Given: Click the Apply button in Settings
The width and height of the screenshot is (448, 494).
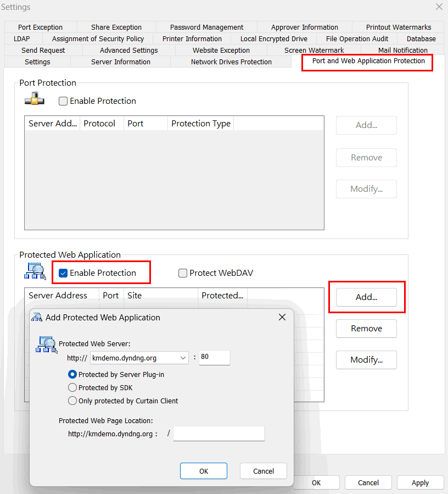Looking at the screenshot, I should pyautogui.click(x=420, y=482).
